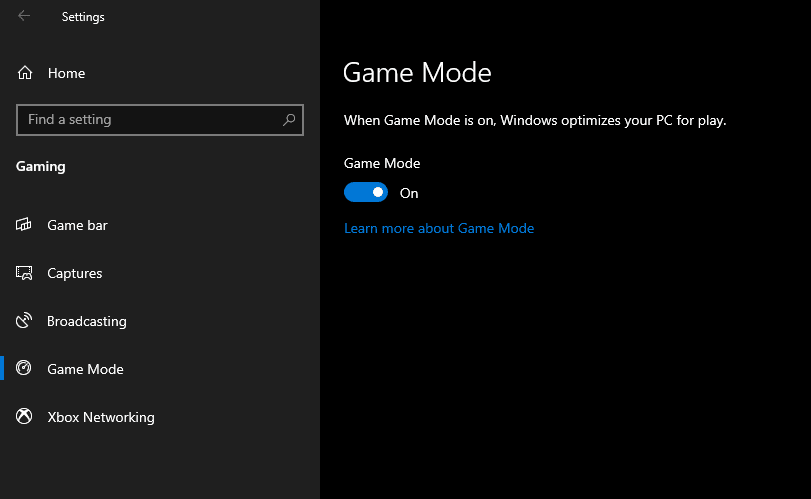Click the magnifier icon in search box

pos(289,120)
